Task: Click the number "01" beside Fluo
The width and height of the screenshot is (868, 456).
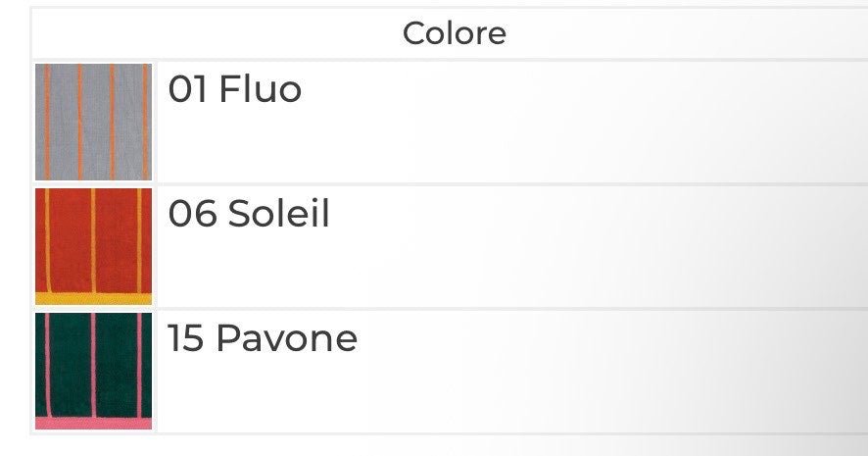Action: (188, 89)
